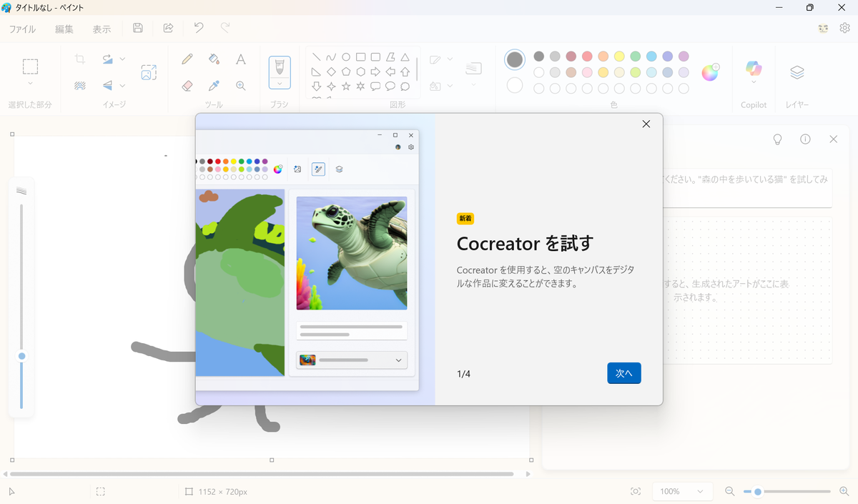This screenshot has height=504, width=858.
Task: Open the 100% zoom level dropdown
Action: (682, 491)
